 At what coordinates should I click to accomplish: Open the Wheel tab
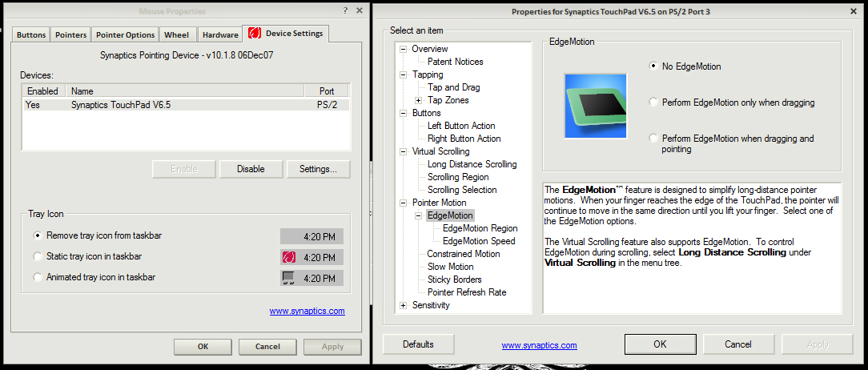click(x=177, y=34)
